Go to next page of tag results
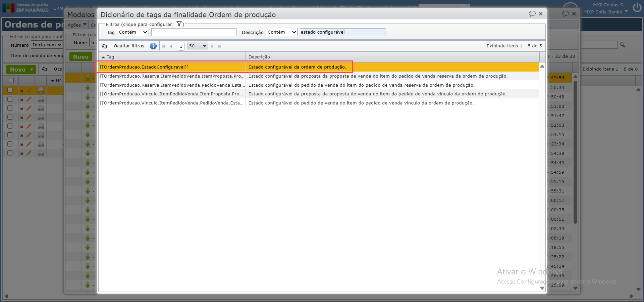The height and width of the screenshot is (302, 644). click(212, 46)
